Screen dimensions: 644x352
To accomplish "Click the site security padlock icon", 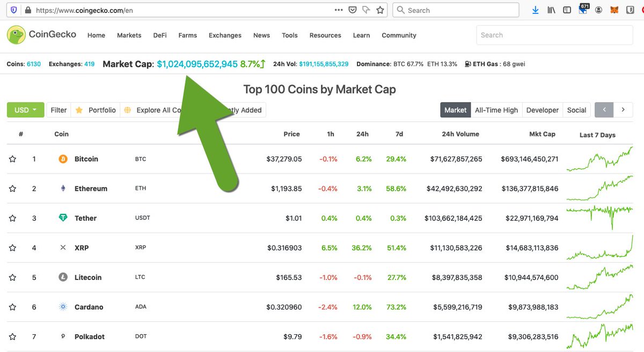I will click(x=27, y=10).
